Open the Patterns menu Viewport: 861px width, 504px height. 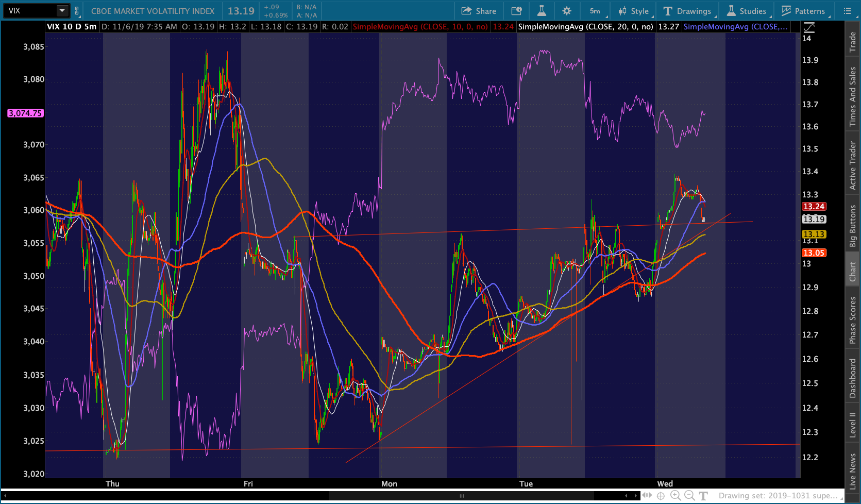[x=803, y=11]
